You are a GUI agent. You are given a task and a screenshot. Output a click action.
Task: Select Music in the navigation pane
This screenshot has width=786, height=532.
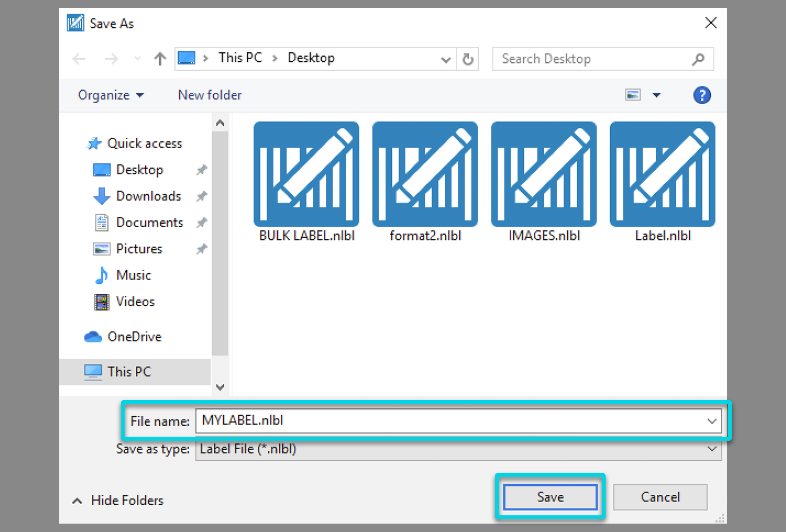click(133, 275)
